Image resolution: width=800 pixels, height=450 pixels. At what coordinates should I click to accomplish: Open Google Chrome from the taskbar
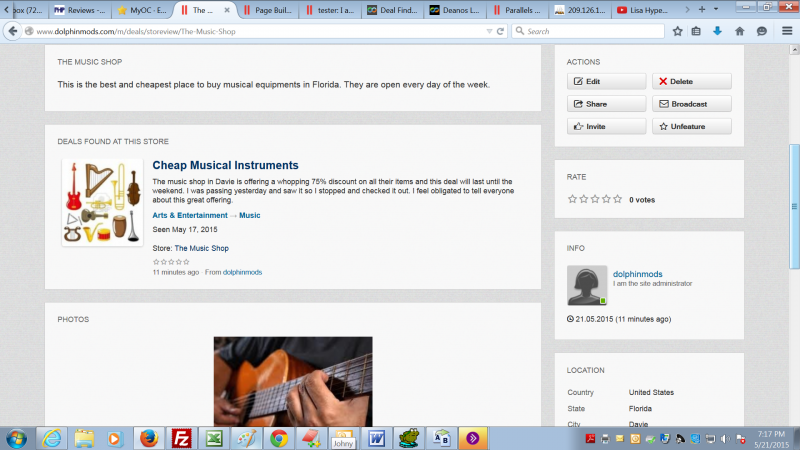(279, 438)
